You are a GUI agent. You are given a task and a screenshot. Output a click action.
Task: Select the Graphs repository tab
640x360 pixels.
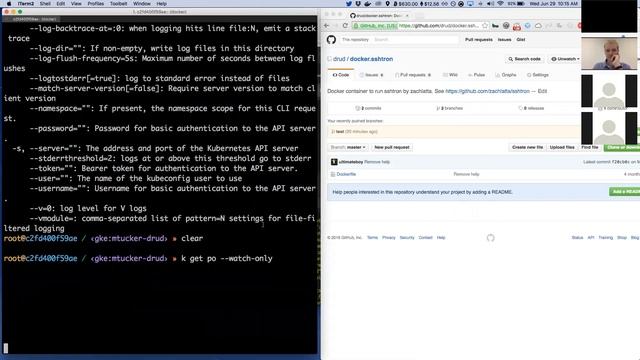(506, 75)
